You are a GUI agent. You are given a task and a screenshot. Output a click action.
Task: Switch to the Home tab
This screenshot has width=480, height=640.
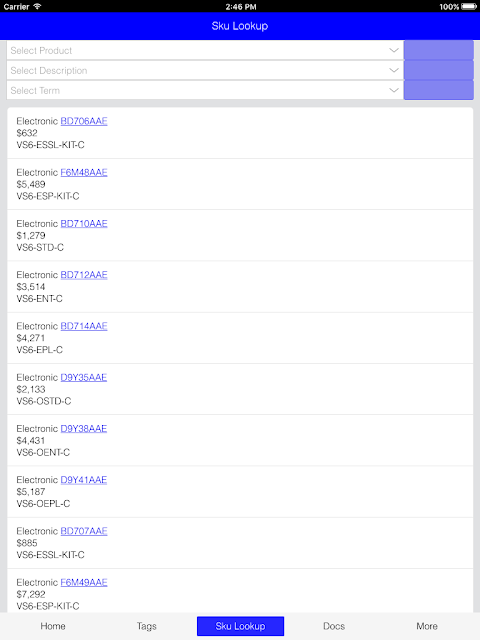coord(53,626)
